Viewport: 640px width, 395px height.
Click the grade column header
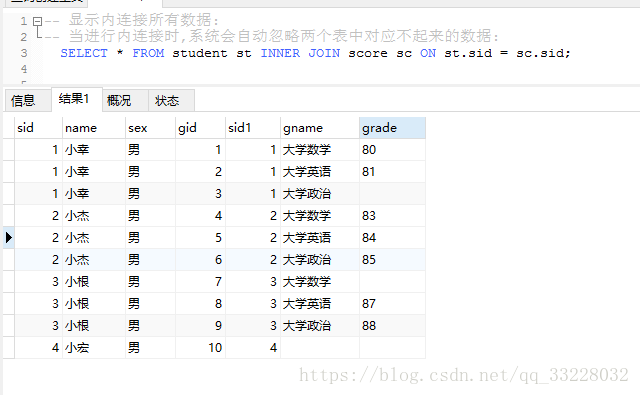click(x=392, y=128)
